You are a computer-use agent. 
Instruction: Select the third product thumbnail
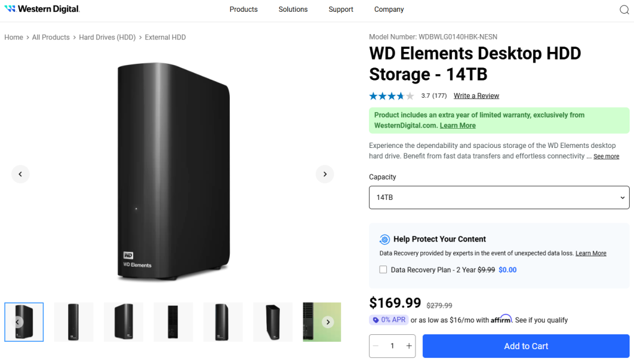(x=123, y=322)
